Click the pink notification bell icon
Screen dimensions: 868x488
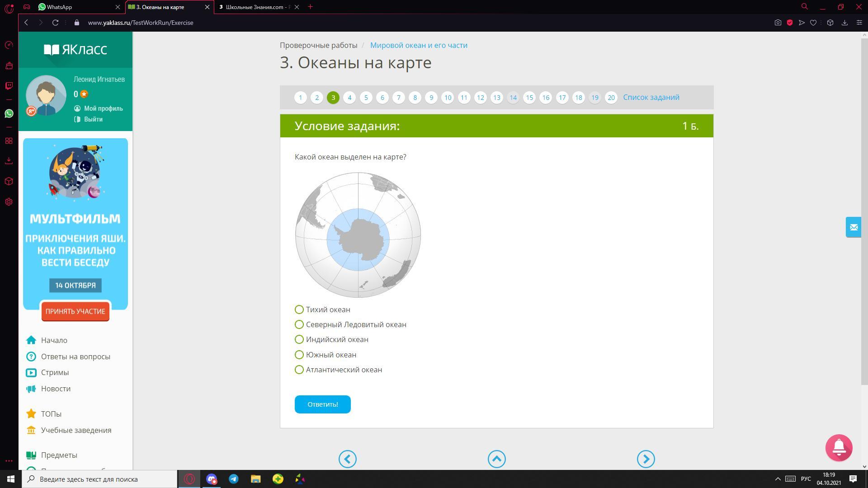coord(839,447)
